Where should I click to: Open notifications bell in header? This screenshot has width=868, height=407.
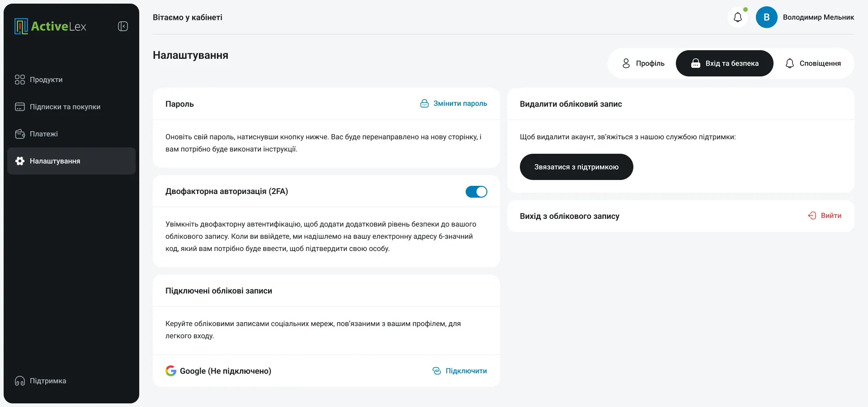[x=738, y=17]
